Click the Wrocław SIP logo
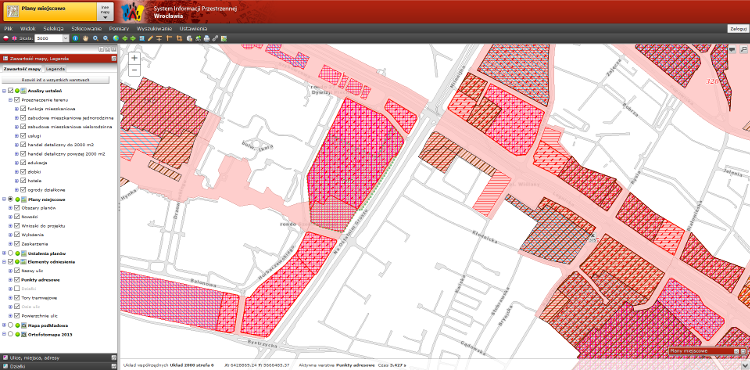The width and height of the screenshot is (750, 370). click(x=132, y=12)
